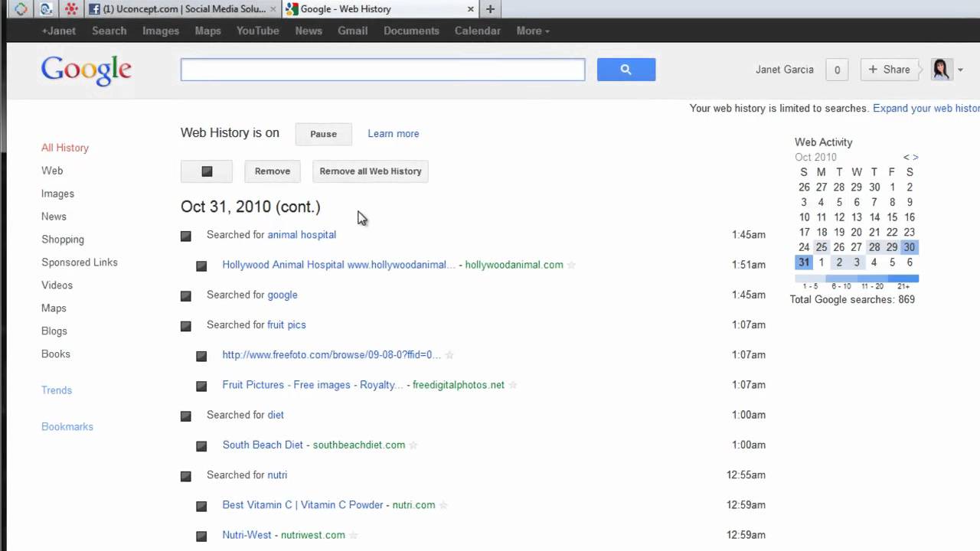The height and width of the screenshot is (551, 980).
Task: Select Videos in the left sidebar
Action: (x=57, y=285)
